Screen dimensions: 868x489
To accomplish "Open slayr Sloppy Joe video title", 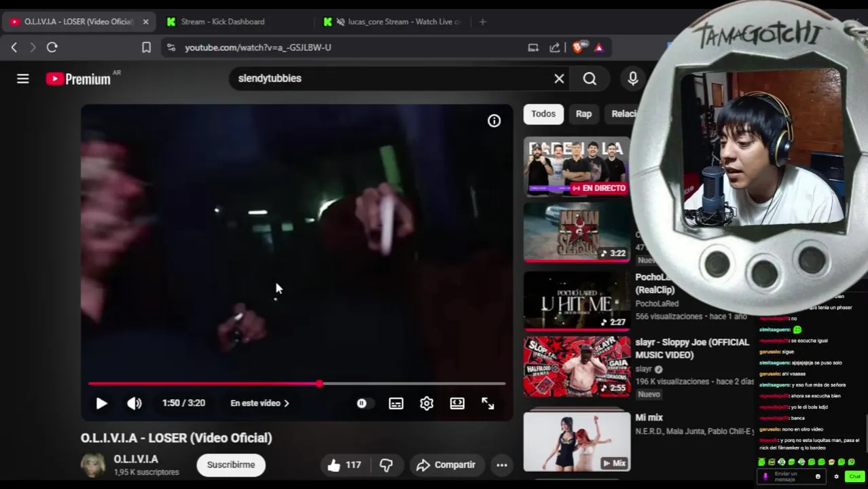I will pyautogui.click(x=692, y=348).
